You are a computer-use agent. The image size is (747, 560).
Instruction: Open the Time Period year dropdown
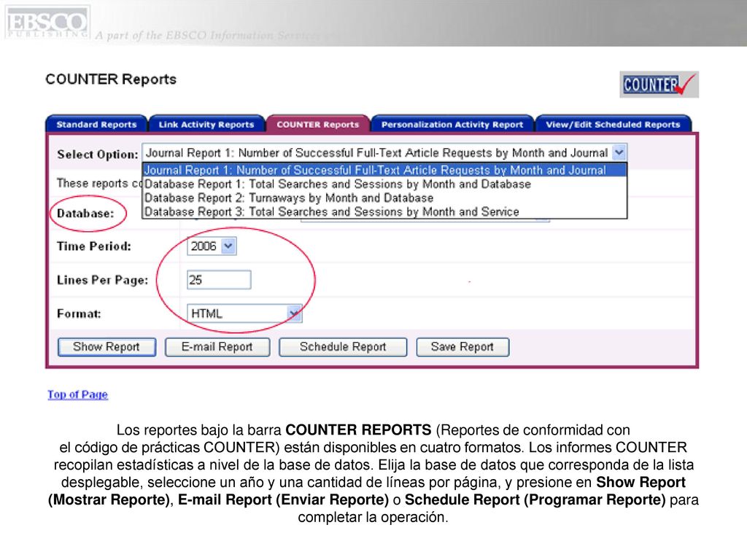[x=212, y=246]
